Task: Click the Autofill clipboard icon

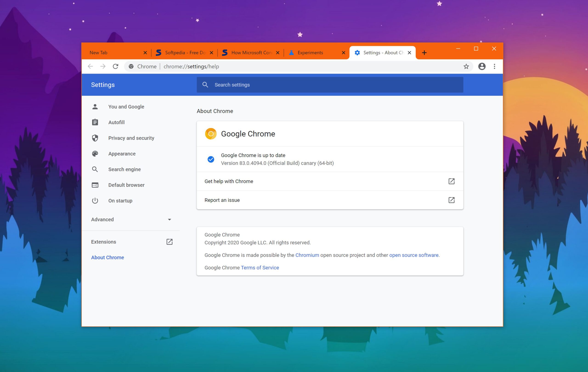Action: pos(95,122)
